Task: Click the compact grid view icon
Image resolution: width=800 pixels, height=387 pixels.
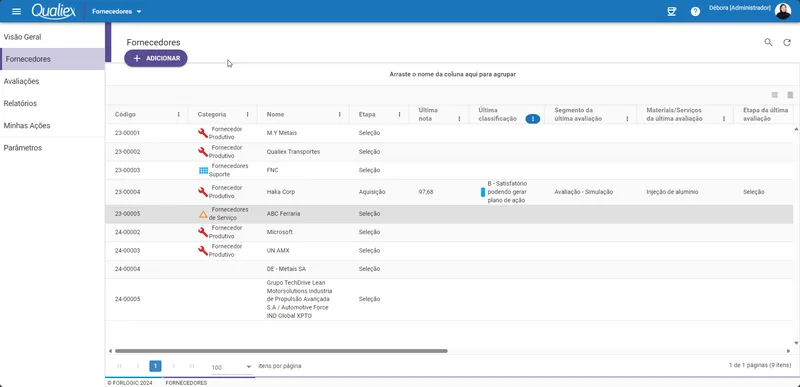Action: [x=774, y=95]
